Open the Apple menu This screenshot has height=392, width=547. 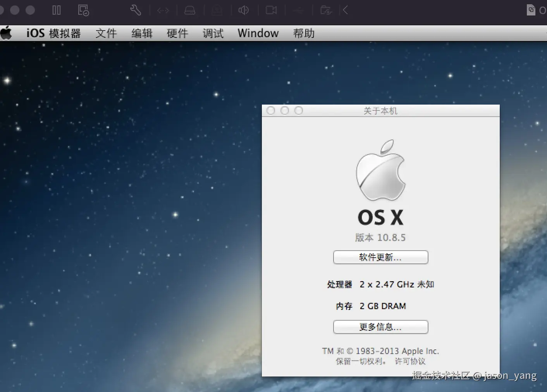(x=6, y=33)
